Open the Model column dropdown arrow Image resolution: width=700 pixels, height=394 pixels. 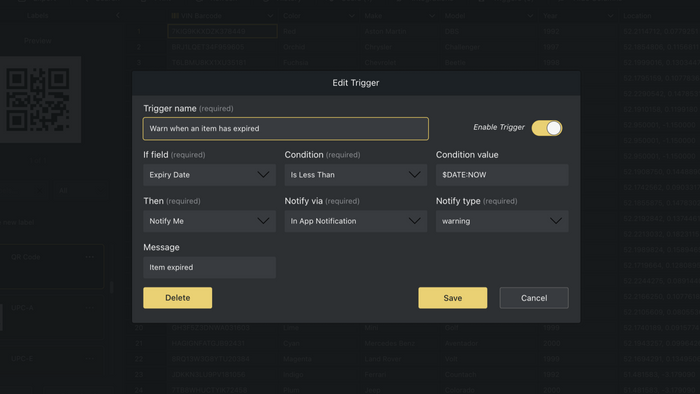[x=530, y=16]
